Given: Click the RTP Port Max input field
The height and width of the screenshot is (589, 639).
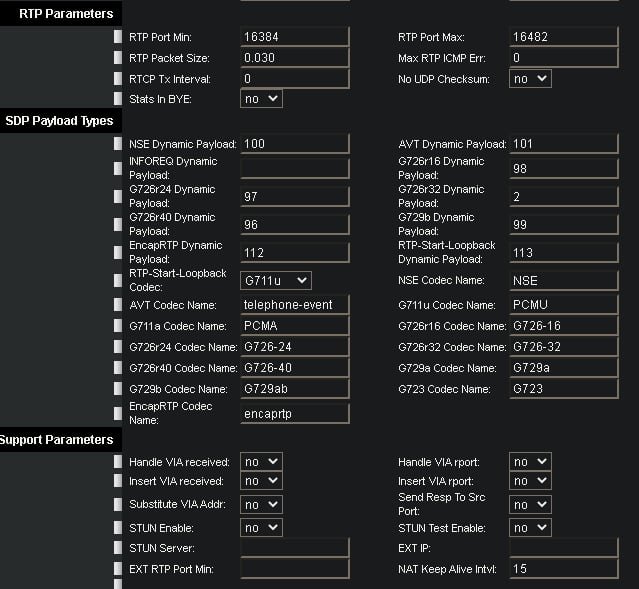Looking at the screenshot, I should (x=564, y=37).
